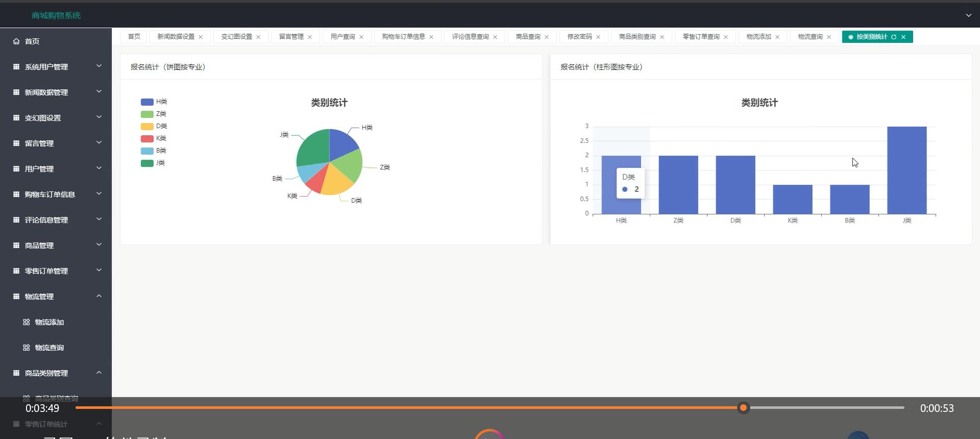Click the icon beside 物流添加 submenu
Viewport: 980px width, 439px height.
click(x=27, y=322)
